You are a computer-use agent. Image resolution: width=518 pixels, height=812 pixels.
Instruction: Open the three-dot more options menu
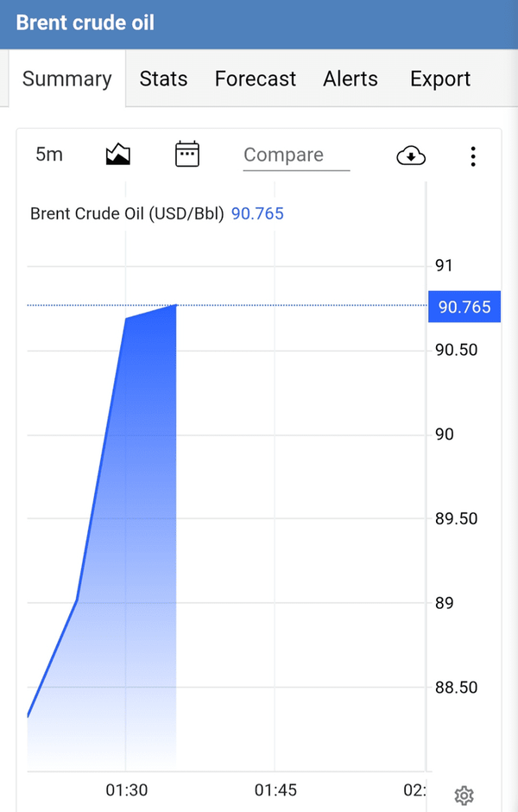pyautogui.click(x=473, y=155)
